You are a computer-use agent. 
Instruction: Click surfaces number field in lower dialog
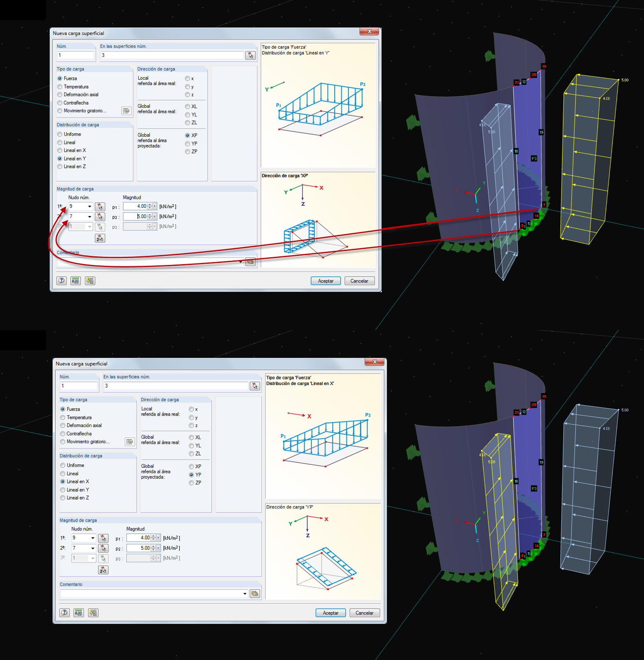click(x=176, y=386)
